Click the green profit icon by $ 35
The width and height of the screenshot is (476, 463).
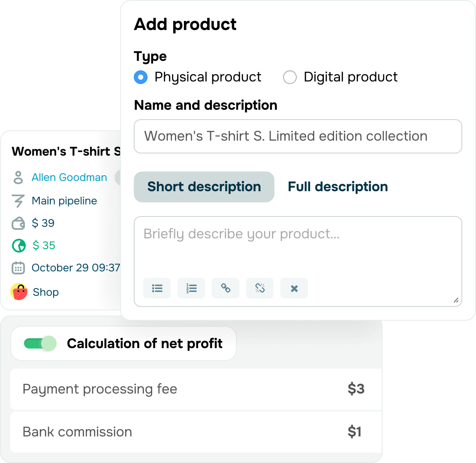click(19, 246)
